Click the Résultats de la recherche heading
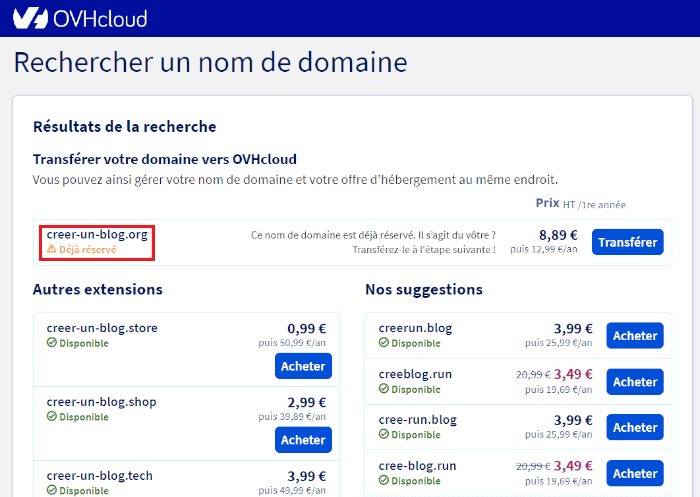The width and height of the screenshot is (700, 497). pyautogui.click(x=125, y=127)
